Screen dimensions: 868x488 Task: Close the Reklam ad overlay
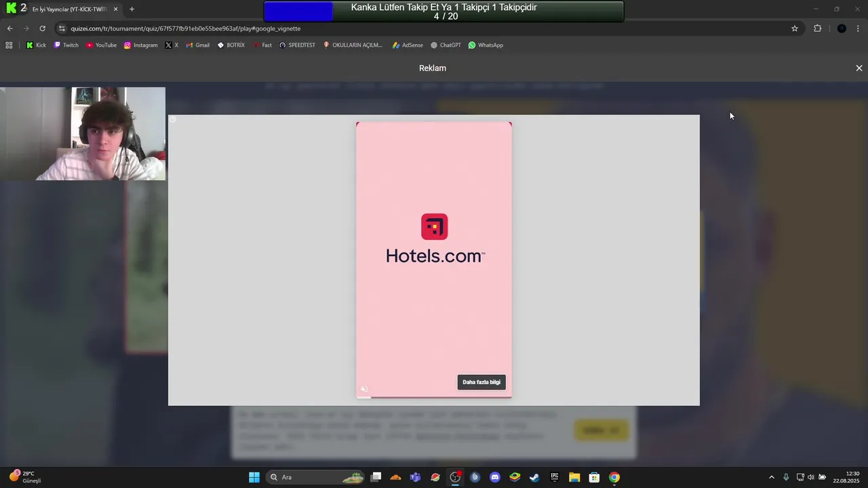[859, 68]
